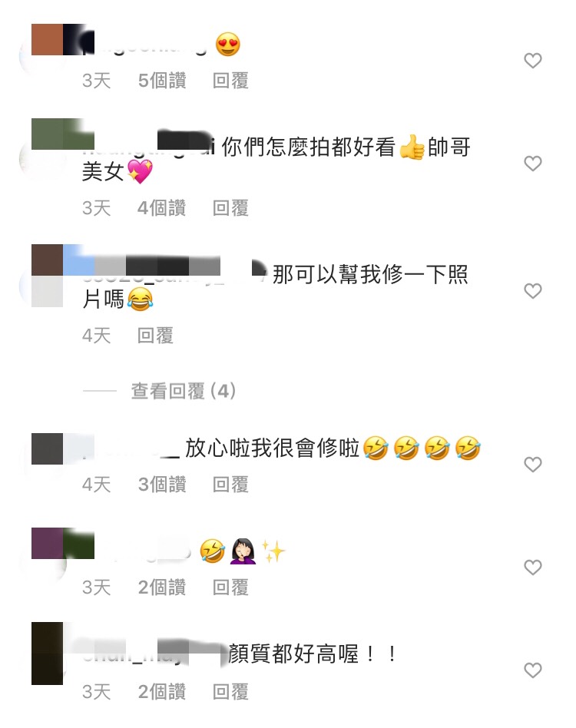
Task: Expand 查看回覆 (4) hidden replies
Action: (184, 391)
